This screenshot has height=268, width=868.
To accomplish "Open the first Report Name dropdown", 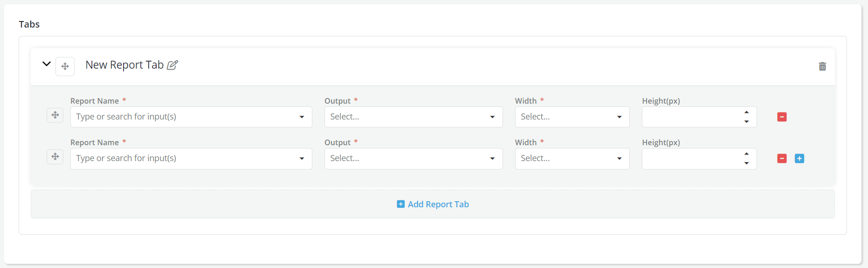I will [191, 117].
